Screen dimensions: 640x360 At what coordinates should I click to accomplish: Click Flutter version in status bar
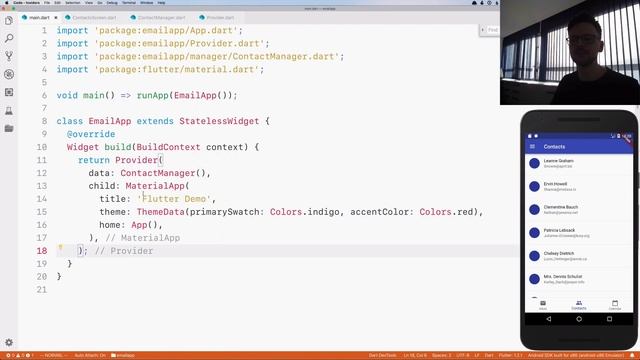tap(510, 356)
